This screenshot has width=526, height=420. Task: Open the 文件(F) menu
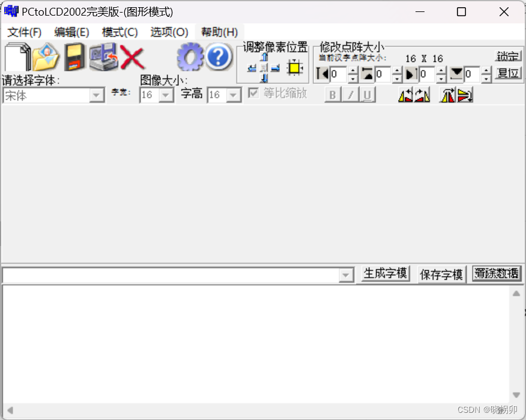24,32
